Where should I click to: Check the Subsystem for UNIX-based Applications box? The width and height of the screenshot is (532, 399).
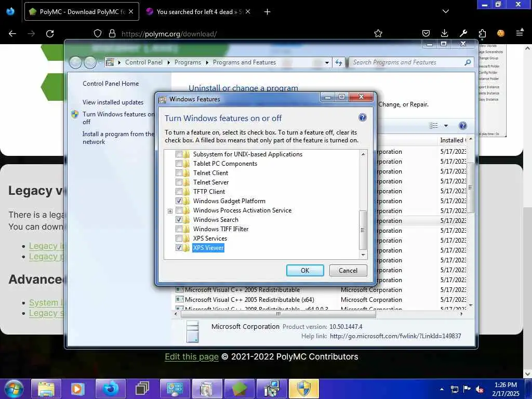click(179, 154)
